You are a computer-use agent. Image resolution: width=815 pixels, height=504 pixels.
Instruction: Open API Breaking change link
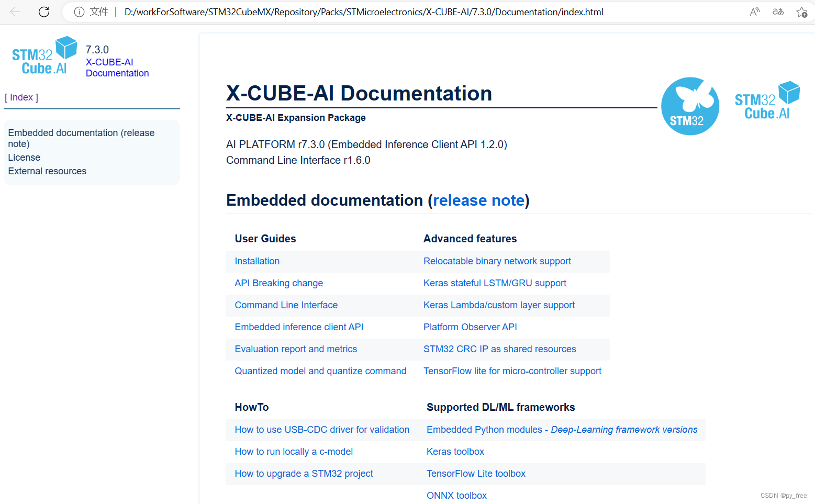click(x=279, y=283)
